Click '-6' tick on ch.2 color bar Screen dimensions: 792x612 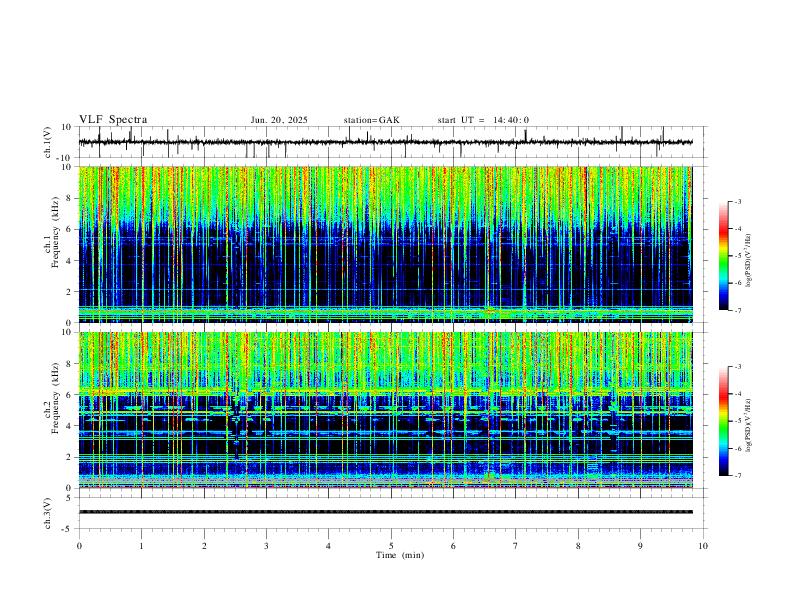pos(737,448)
